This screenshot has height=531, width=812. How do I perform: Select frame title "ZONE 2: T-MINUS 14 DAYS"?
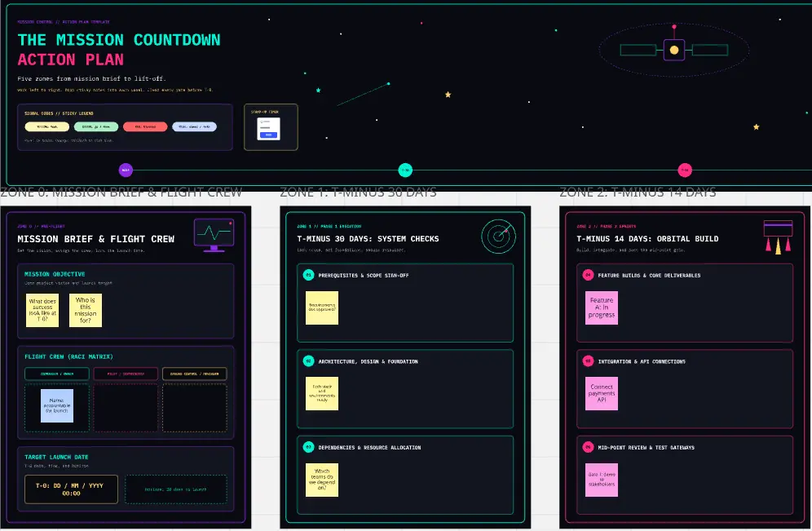point(638,192)
